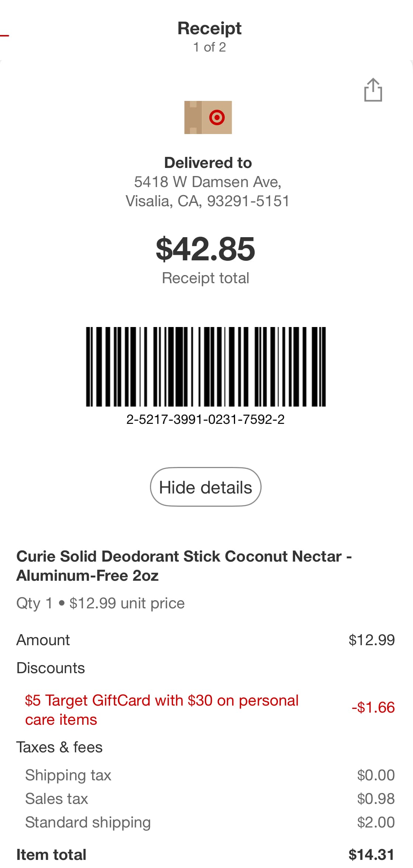This screenshot has height=868, width=413.
Task: Tap the -$1.66 discount amount
Action: coord(373,707)
